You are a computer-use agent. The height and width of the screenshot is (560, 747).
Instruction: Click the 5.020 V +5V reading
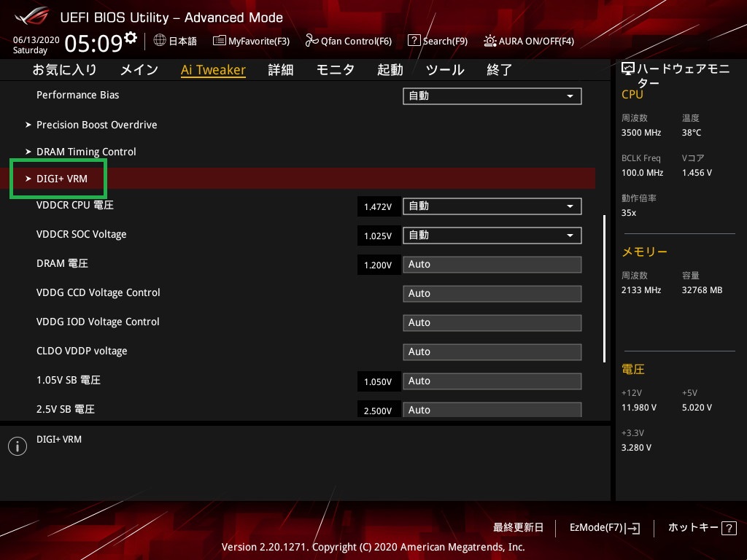[x=697, y=408]
